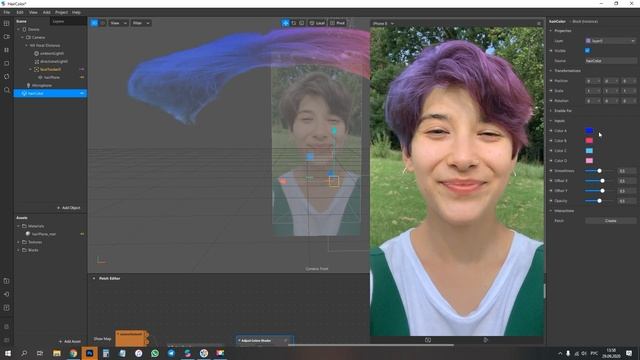Screen dimensions: 640x360
Task: Edit the Name field in Properties
Action: tap(611, 61)
